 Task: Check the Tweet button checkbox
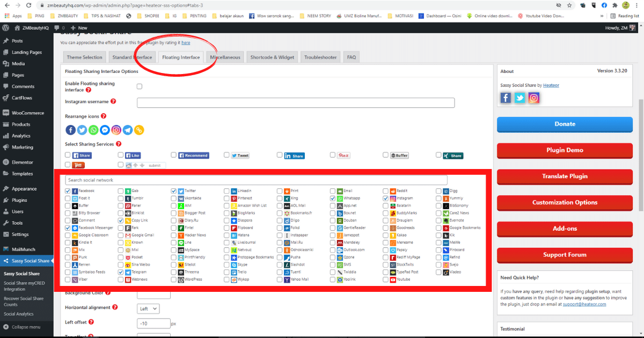(x=227, y=155)
